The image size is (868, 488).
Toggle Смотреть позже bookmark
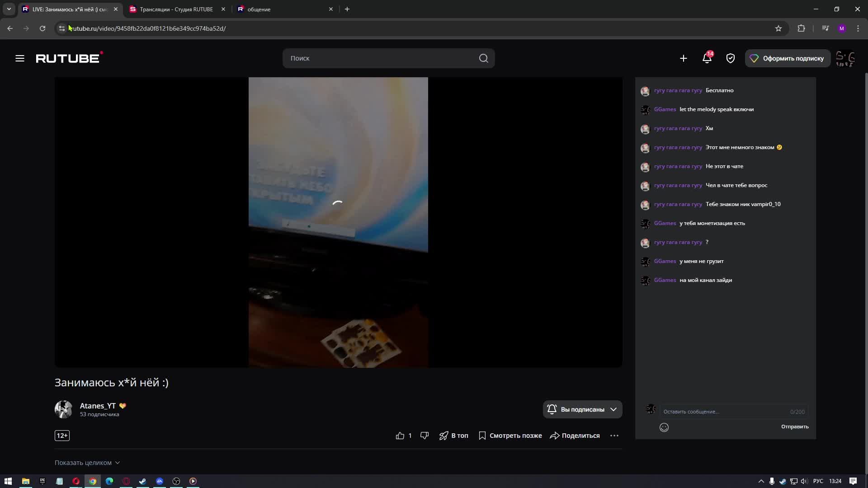click(510, 436)
